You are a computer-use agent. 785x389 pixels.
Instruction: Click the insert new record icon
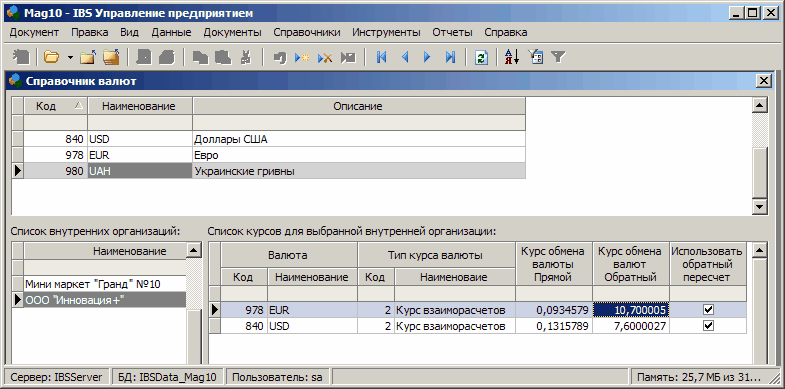(x=302, y=58)
